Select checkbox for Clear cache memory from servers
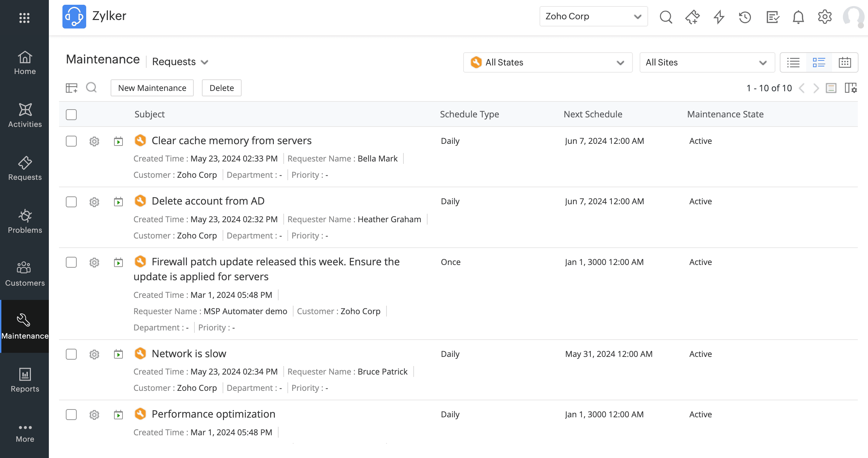868x458 pixels. (71, 141)
